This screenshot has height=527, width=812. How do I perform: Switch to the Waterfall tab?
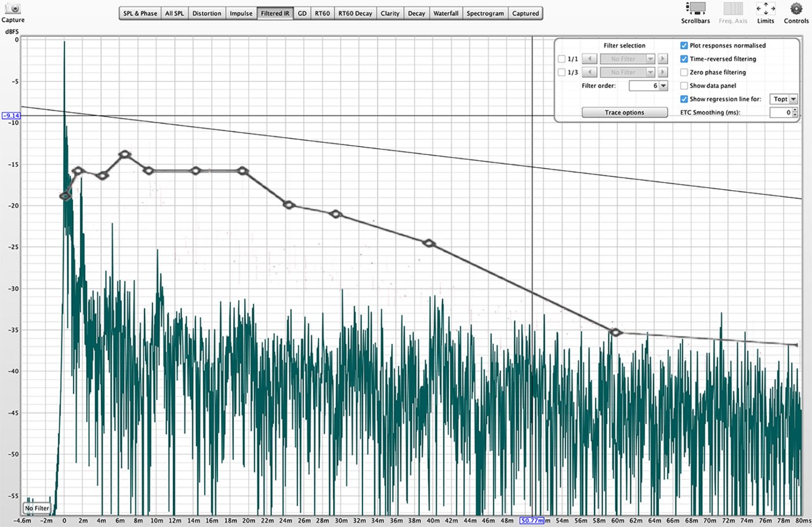pyautogui.click(x=445, y=13)
